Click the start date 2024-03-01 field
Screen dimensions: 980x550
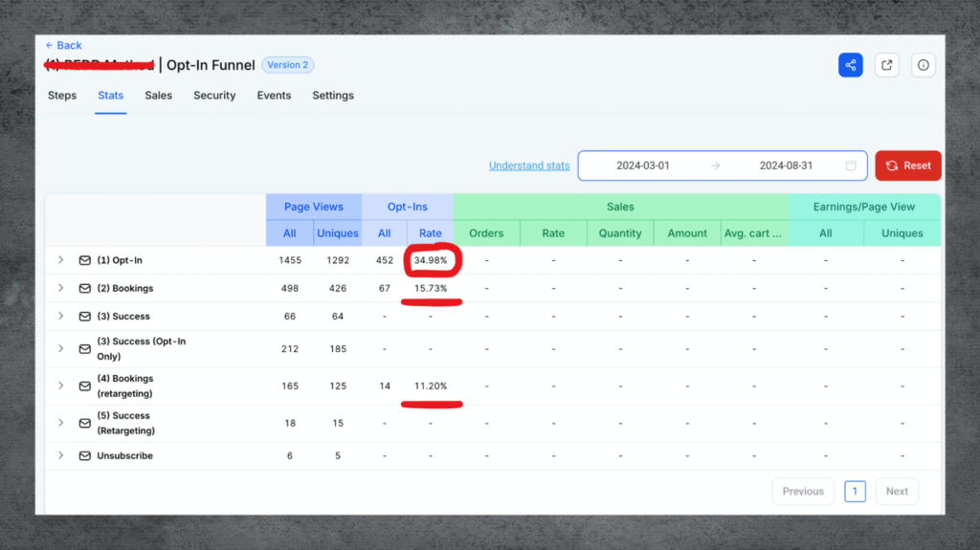643,165
